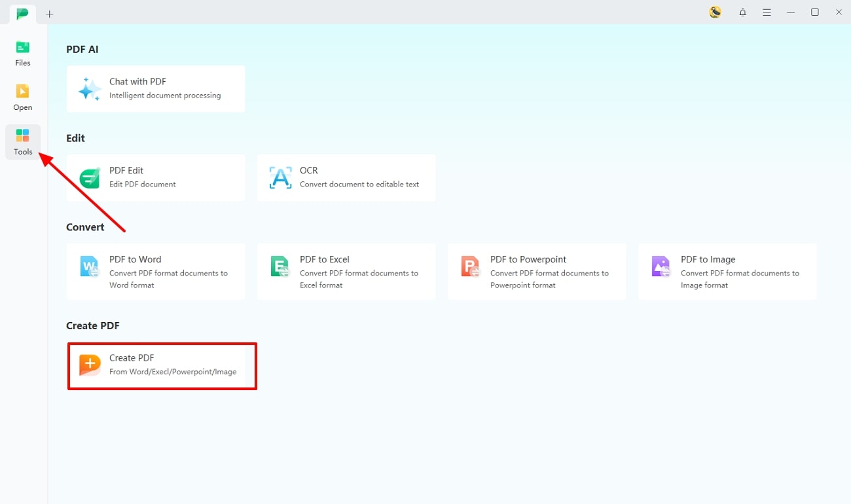This screenshot has width=851, height=504.
Task: Open the user avatar profile icon
Action: click(715, 12)
